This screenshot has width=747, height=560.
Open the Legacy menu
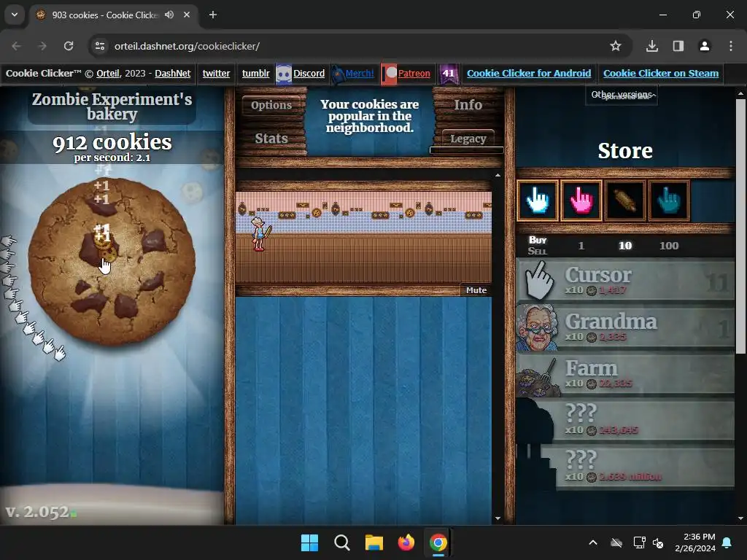tap(468, 139)
